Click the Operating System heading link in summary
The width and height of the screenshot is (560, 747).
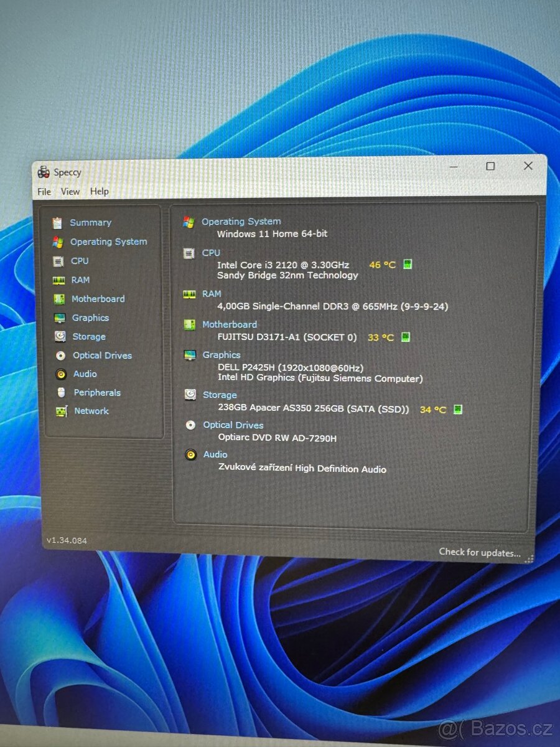(x=241, y=222)
